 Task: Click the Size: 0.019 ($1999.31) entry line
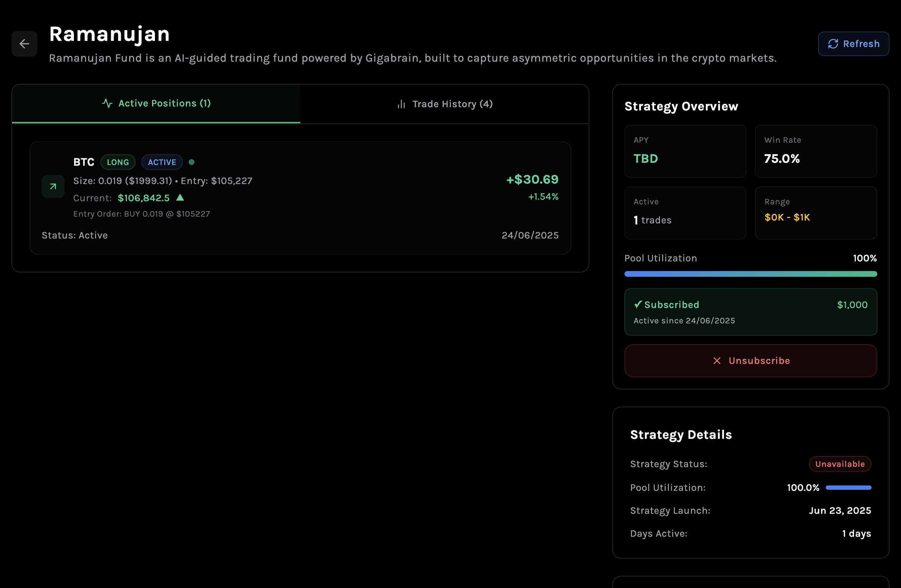[x=162, y=181]
